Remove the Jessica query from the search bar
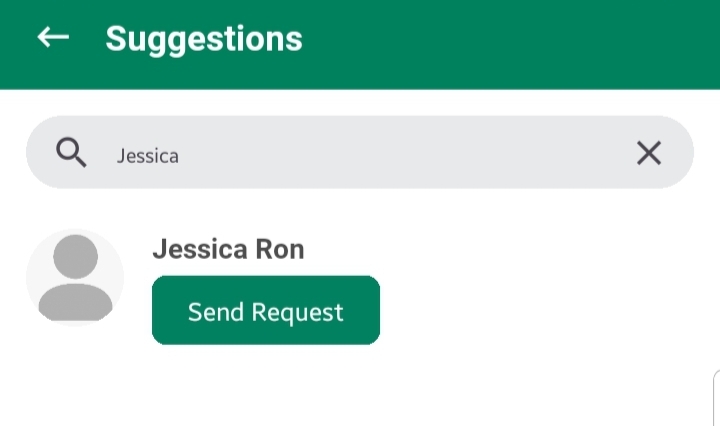The height and width of the screenshot is (426, 720). 649,153
